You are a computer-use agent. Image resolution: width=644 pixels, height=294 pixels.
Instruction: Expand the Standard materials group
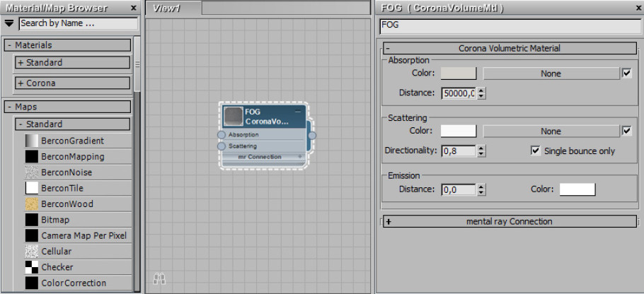tap(72, 63)
